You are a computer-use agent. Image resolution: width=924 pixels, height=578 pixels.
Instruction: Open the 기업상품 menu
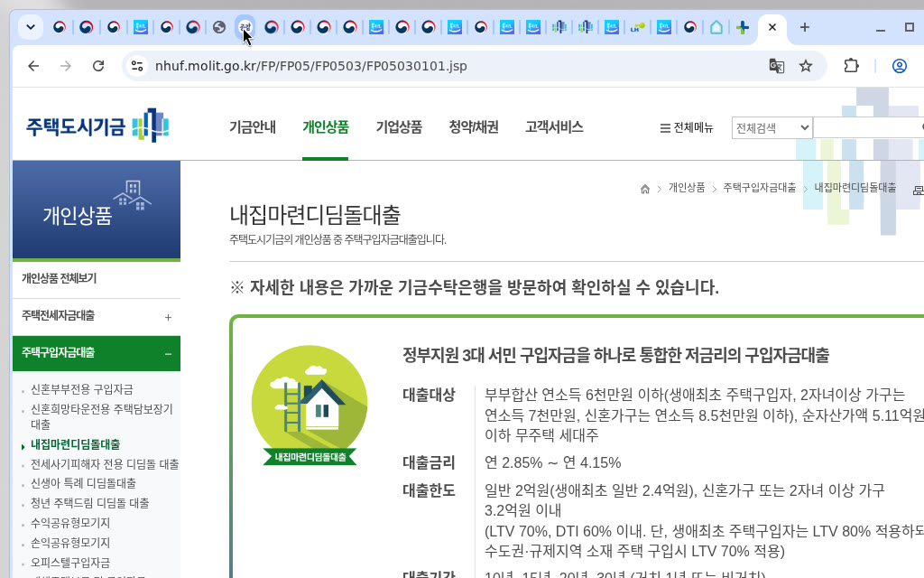(399, 126)
